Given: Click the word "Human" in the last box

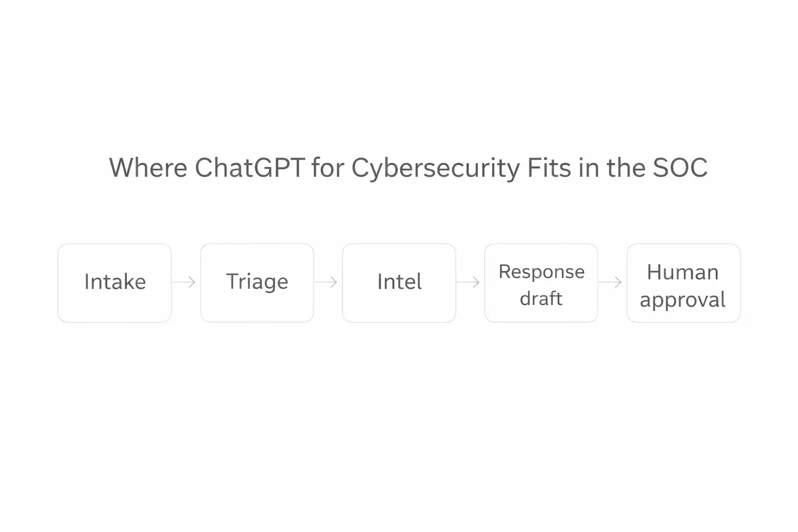Looking at the screenshot, I should [683, 272].
